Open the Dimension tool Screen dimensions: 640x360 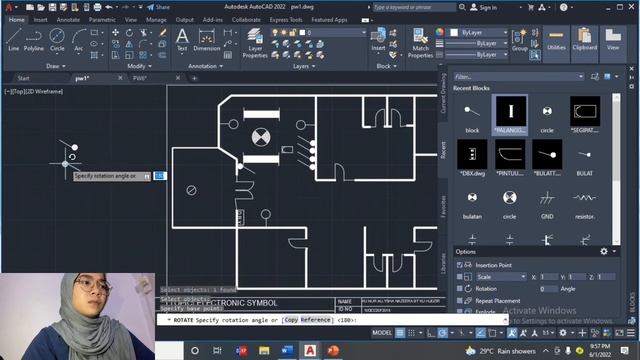[x=207, y=40]
